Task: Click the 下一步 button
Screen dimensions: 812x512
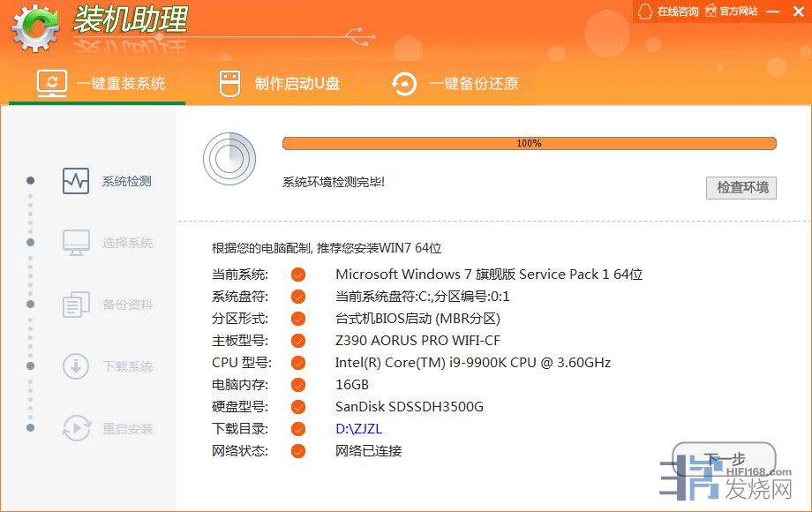Action: click(x=724, y=460)
